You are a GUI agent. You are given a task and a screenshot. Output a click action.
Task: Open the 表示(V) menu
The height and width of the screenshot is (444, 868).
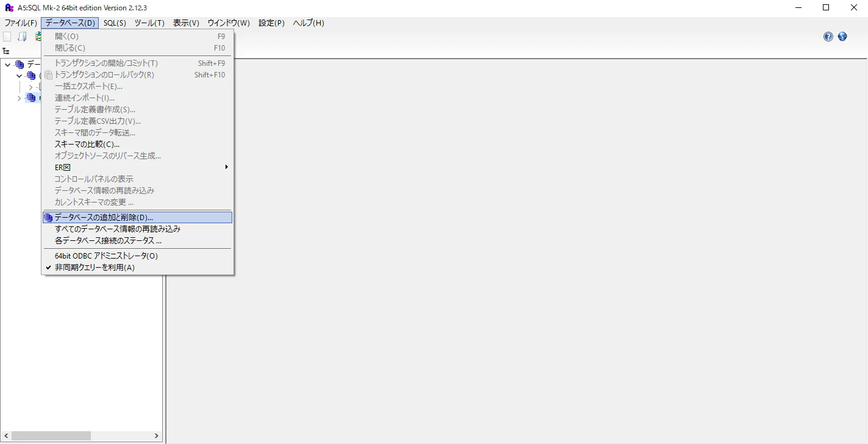186,23
